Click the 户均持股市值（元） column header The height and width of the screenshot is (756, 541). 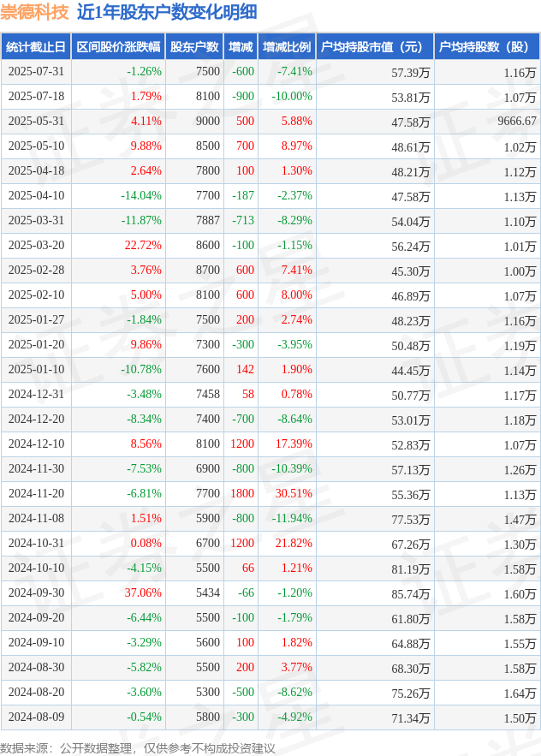coord(375,47)
